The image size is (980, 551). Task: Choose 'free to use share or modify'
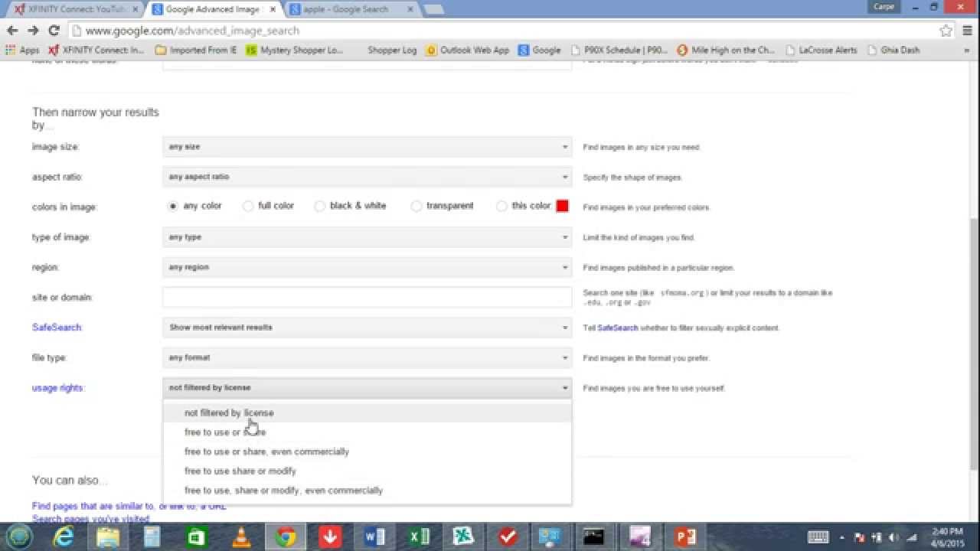[x=367, y=471]
